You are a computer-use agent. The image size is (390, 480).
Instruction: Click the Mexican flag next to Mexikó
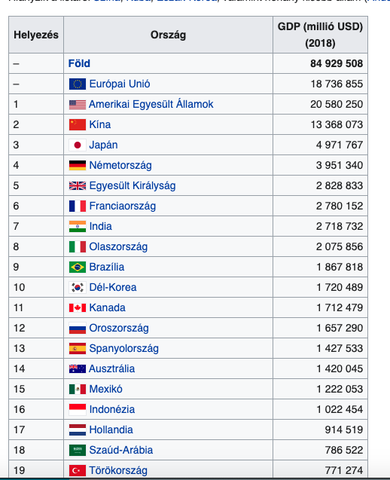pyautogui.click(x=77, y=389)
